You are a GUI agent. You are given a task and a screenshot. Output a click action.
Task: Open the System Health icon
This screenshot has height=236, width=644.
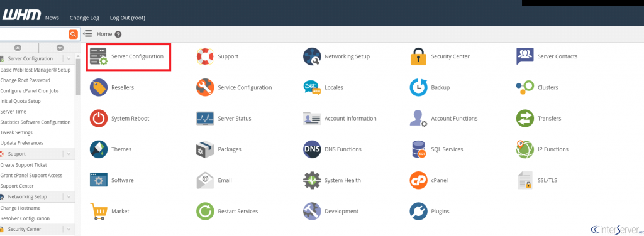[312, 180]
